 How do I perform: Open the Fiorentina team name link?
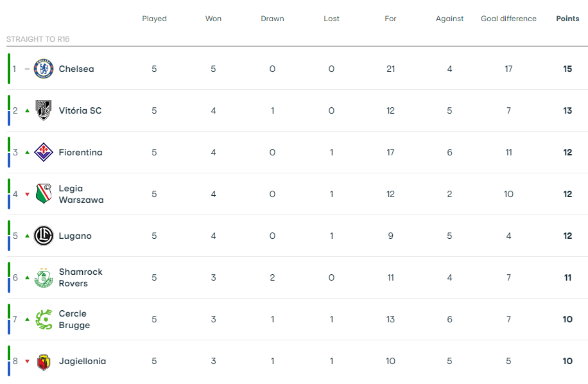click(80, 152)
